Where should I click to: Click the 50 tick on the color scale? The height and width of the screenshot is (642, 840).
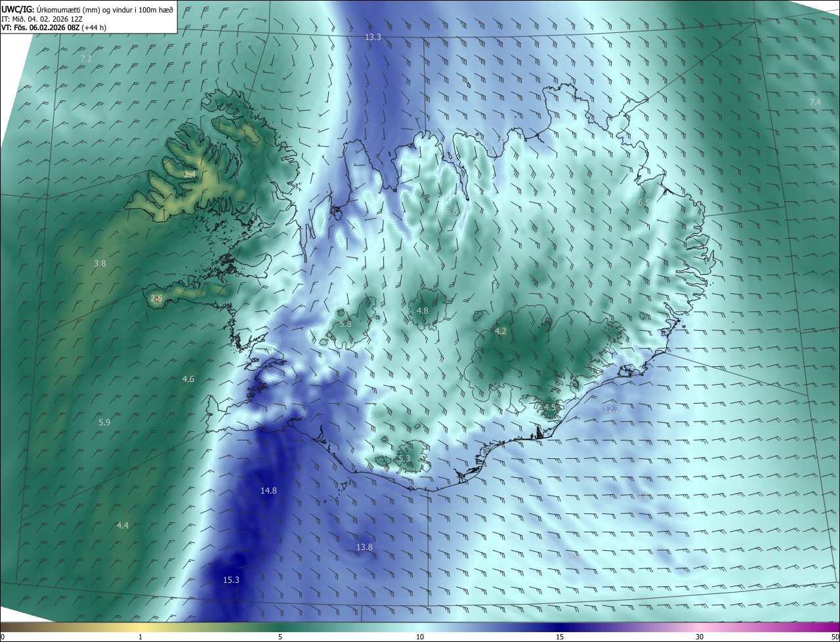835,637
